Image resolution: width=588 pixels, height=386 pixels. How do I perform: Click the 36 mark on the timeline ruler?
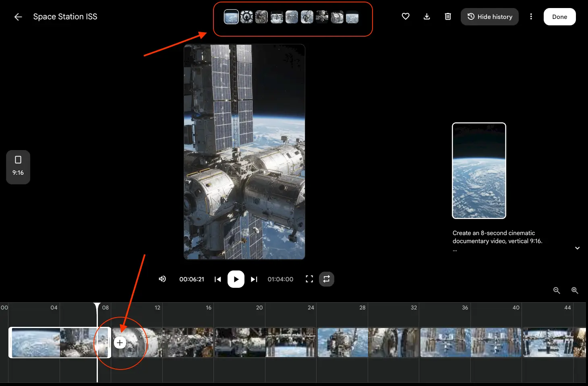(x=465, y=308)
